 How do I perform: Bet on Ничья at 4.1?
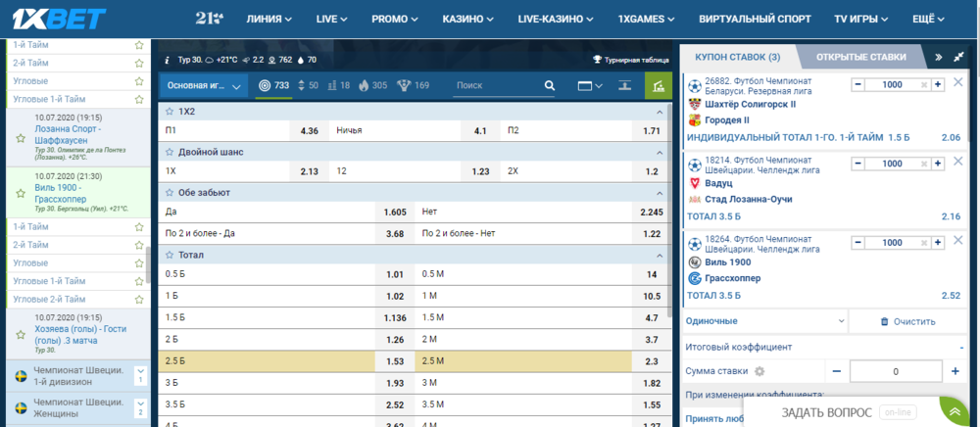pos(480,131)
